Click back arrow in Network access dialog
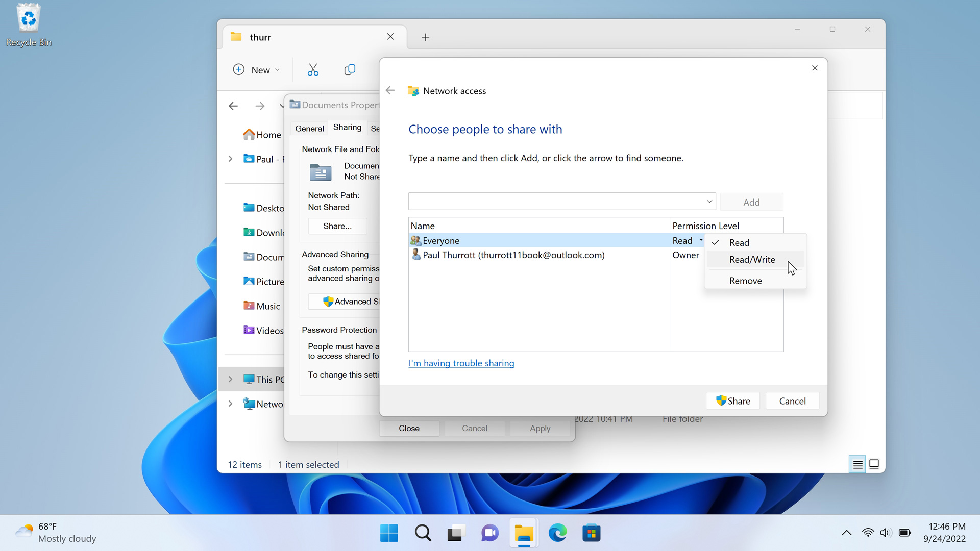Viewport: 980px width, 551px height. tap(390, 91)
